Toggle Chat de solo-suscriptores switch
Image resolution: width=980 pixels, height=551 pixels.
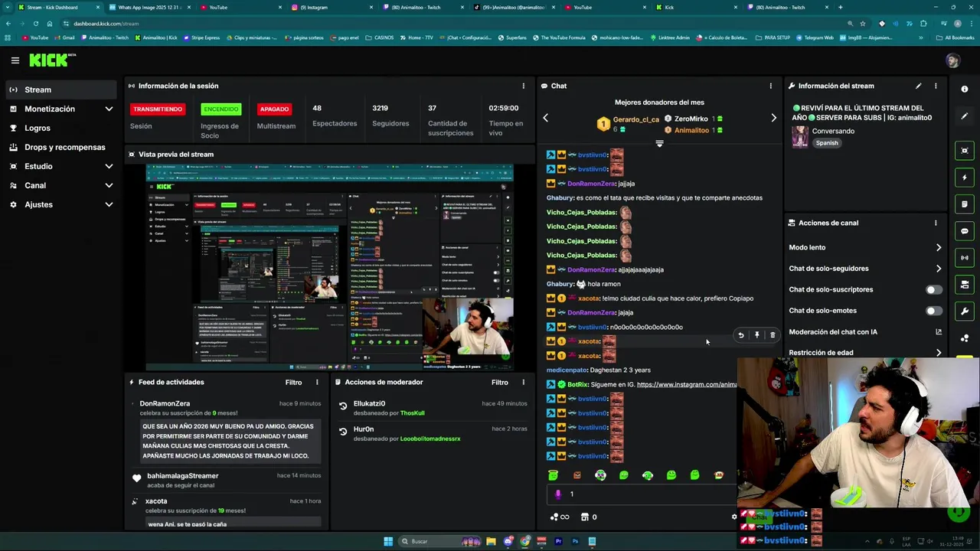[934, 290]
